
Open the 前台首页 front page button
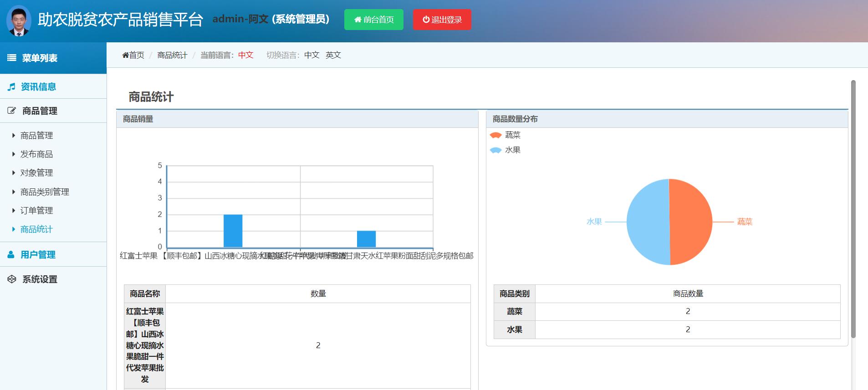click(374, 20)
